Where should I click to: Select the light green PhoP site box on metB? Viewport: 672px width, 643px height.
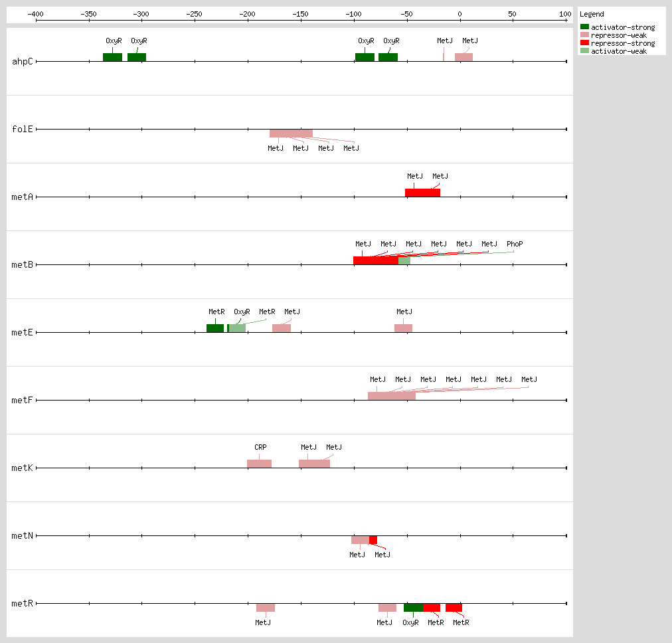coord(404,260)
